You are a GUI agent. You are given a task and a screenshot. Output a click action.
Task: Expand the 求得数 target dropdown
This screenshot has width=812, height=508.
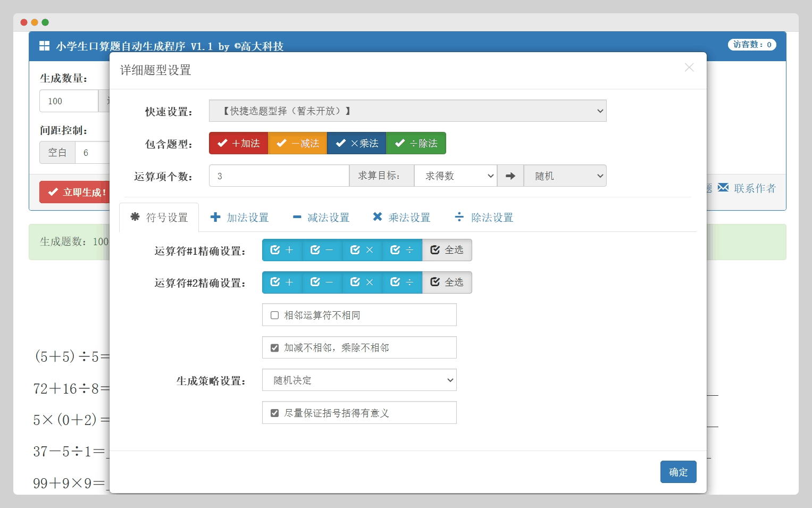coord(455,176)
